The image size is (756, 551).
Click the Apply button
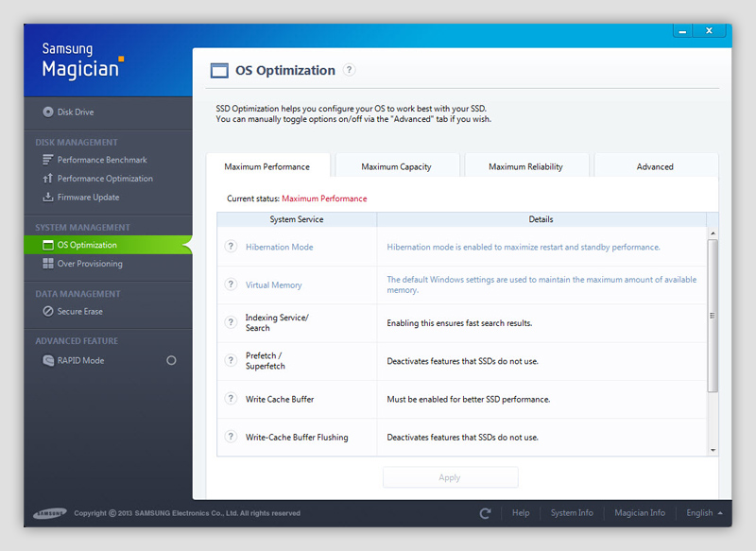click(451, 477)
